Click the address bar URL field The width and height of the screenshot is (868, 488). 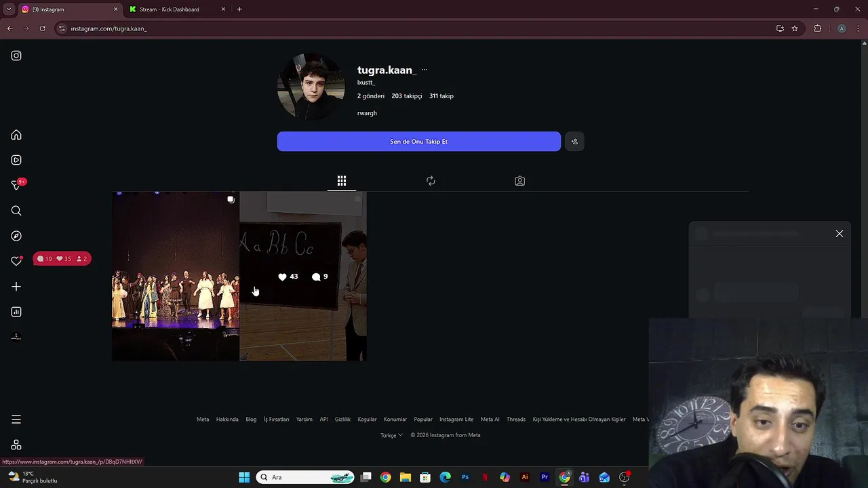(x=414, y=28)
